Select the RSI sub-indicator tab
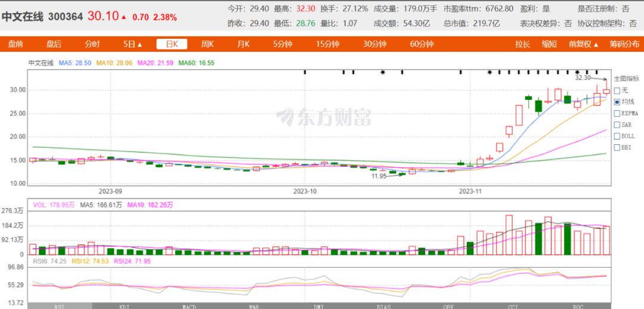The height and width of the screenshot is (309, 644). pos(59,306)
